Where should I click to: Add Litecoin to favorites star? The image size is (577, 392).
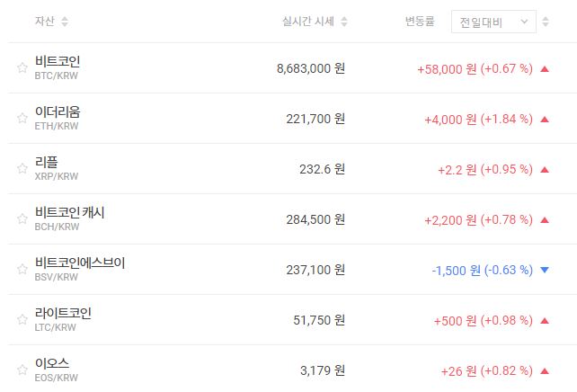(22, 320)
